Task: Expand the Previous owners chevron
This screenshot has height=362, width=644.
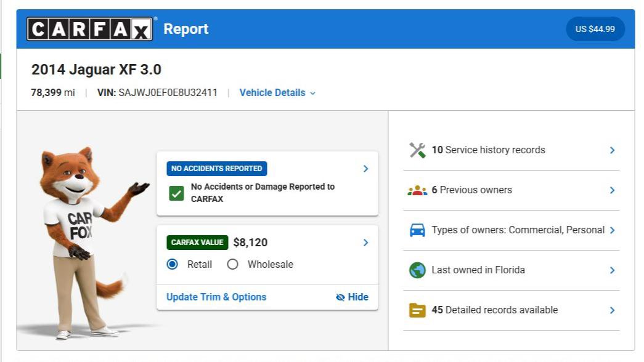Action: [x=612, y=190]
